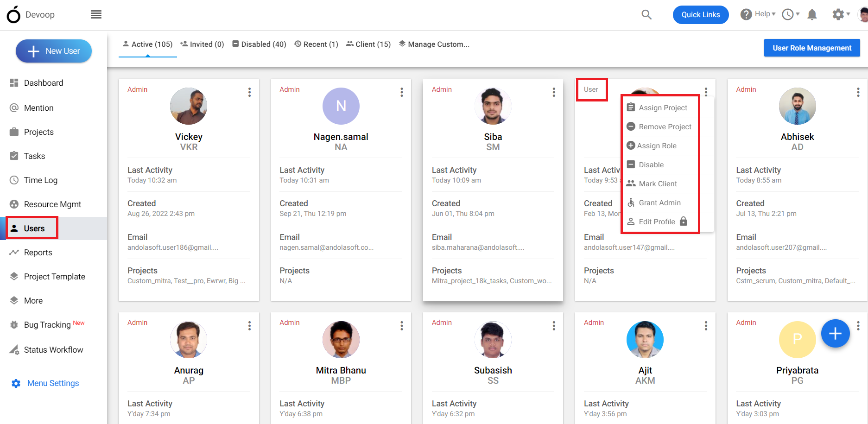Open Anurag's three-dot options menu
This screenshot has height=424, width=868.
(249, 326)
